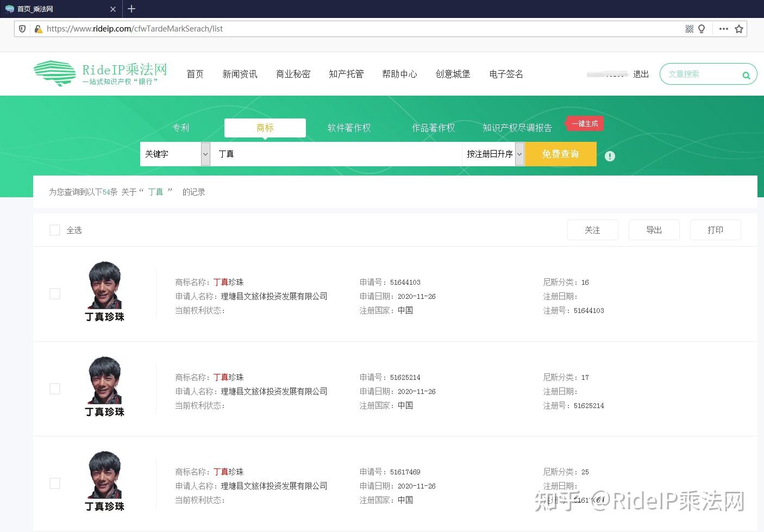Open the QR code icon in address bar
This screenshot has height=532, width=764.
pos(689,29)
